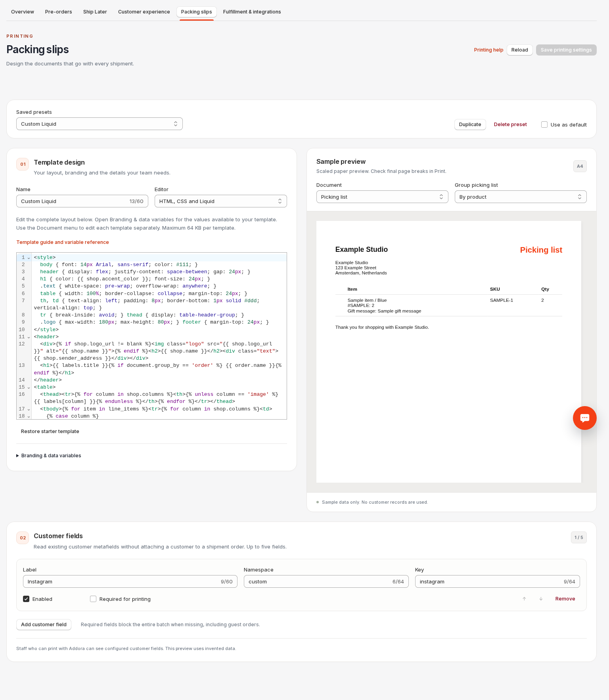Click the Reload button
This screenshot has height=700, width=609.
[520, 50]
